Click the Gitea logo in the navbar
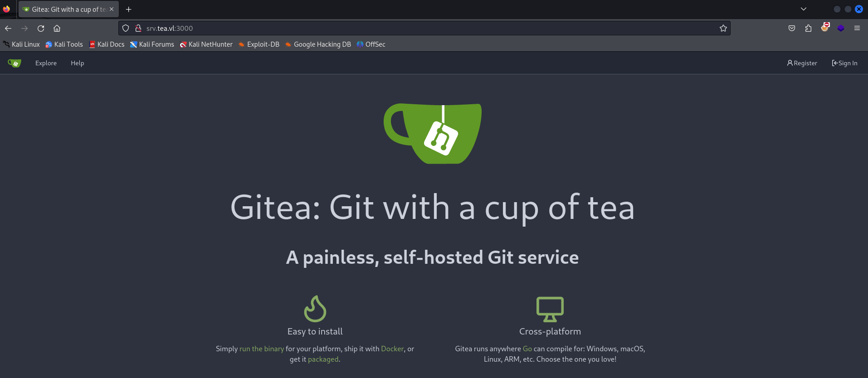The image size is (868, 378). [15, 63]
